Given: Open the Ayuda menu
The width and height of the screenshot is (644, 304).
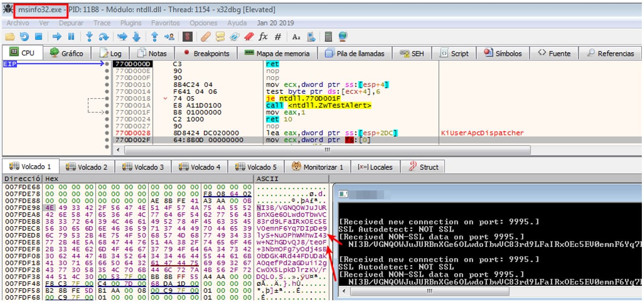Looking at the screenshot, I should pyautogui.click(x=237, y=23).
